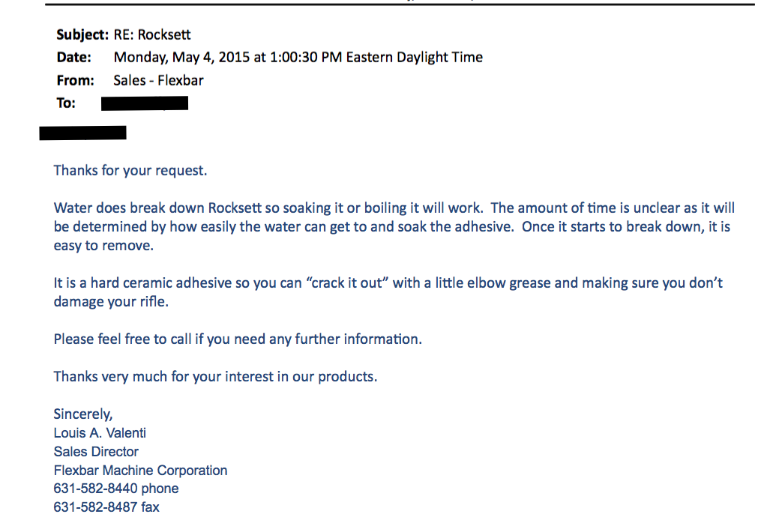Click the Subject label
Image resolution: width=758 pixels, height=532 pixels.
[x=82, y=34]
